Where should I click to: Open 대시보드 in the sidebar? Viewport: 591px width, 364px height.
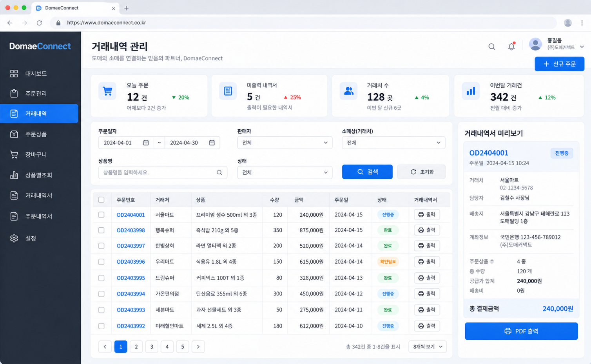coord(39,74)
